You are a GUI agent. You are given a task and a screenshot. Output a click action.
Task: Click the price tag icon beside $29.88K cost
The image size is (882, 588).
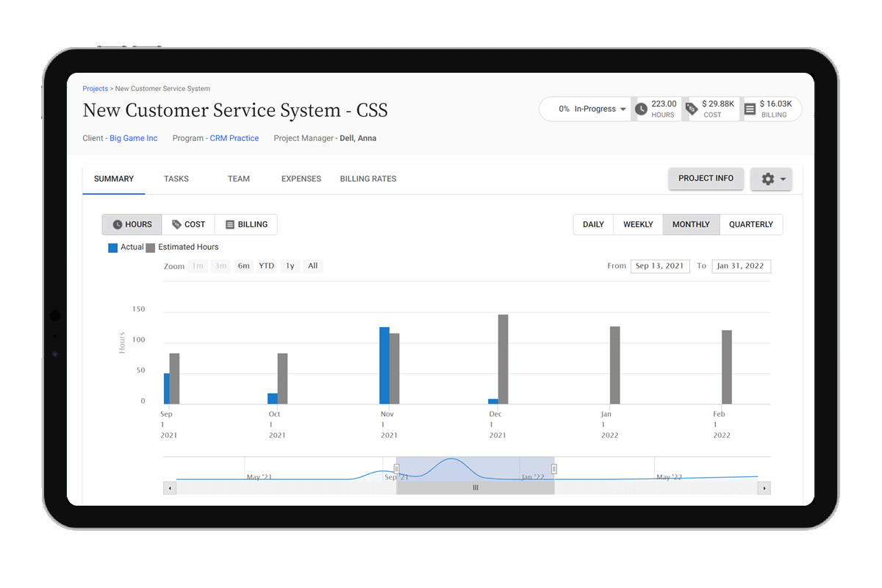click(x=691, y=109)
